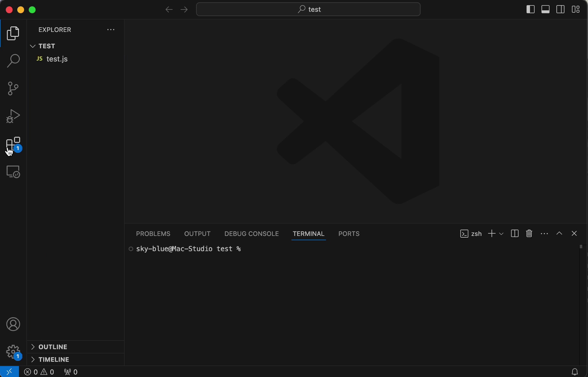Open the Remote Explorer view
Screen dimensions: 588x377
point(13,172)
